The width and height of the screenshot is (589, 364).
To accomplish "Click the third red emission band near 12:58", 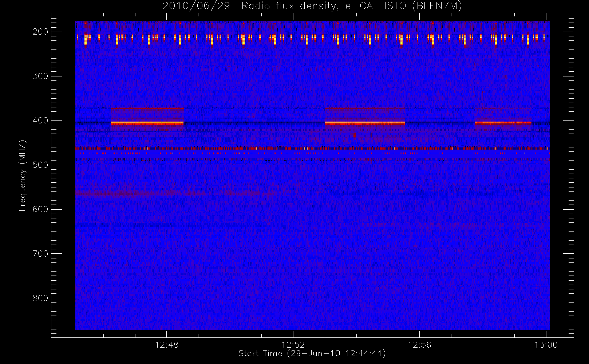I will coord(503,123).
